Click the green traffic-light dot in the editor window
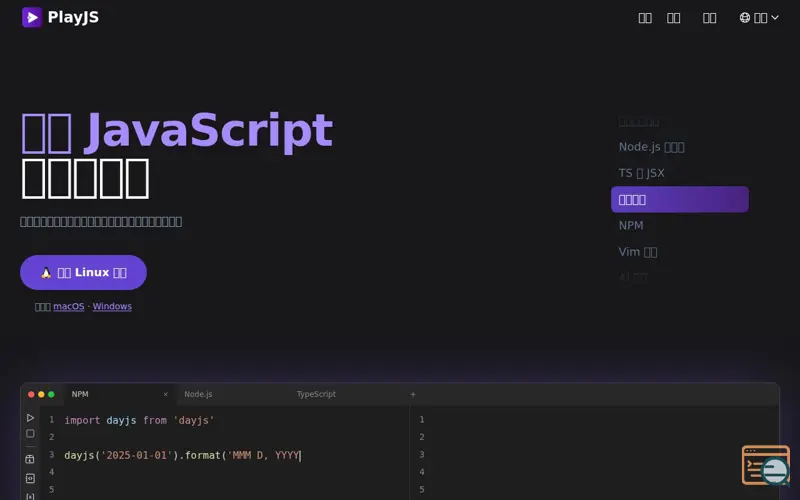Image resolution: width=800 pixels, height=500 pixels. point(51,394)
